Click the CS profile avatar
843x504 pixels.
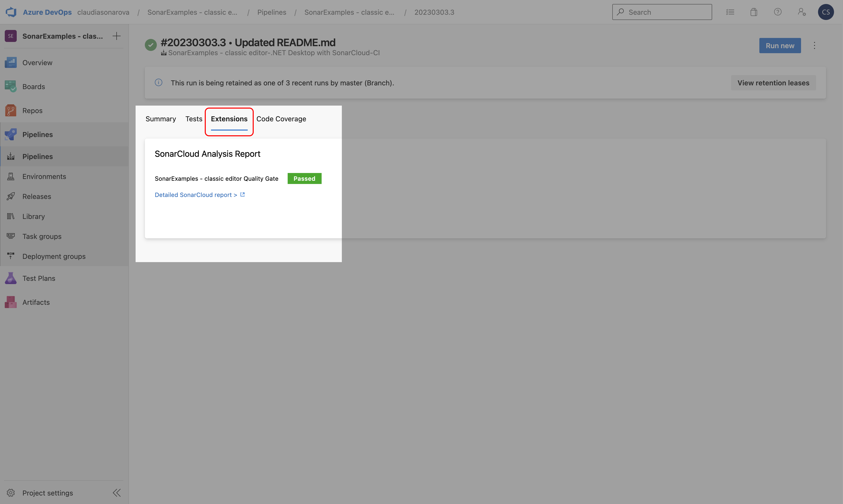[x=826, y=12]
